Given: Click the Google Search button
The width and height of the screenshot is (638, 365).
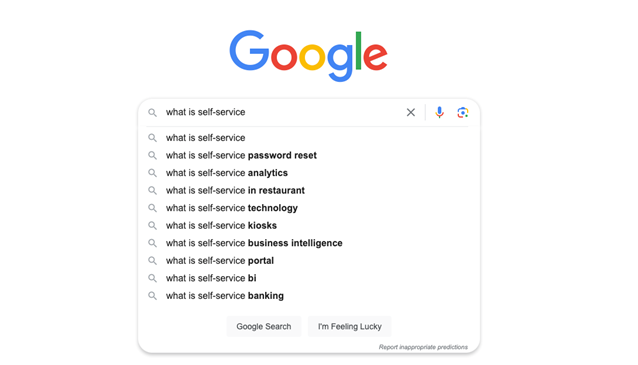Looking at the screenshot, I should 264,326.
